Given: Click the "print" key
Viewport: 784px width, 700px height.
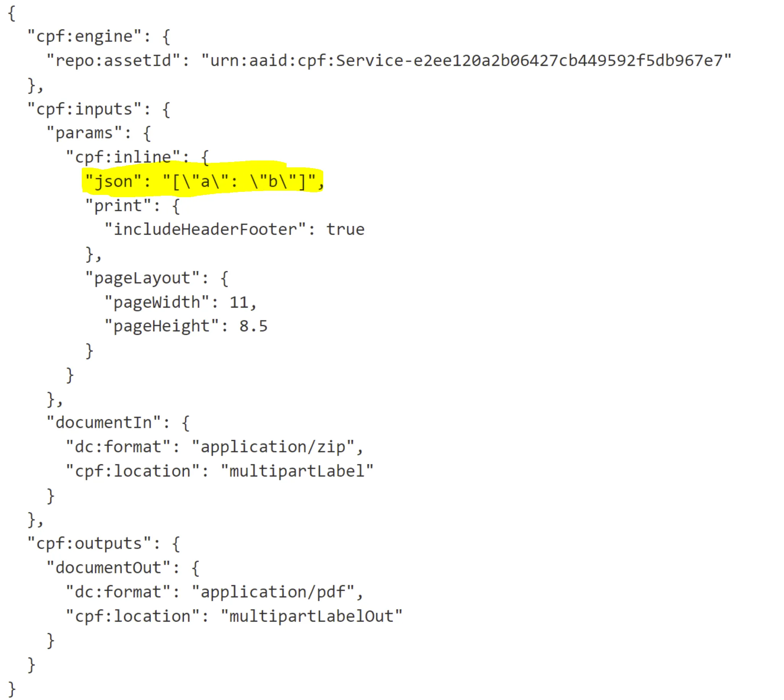Looking at the screenshot, I should pos(118,206).
